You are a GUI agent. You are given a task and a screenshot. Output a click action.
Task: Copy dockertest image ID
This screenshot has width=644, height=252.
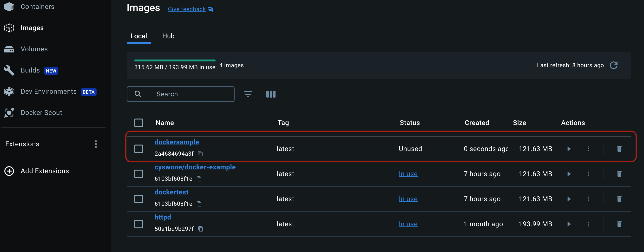(x=199, y=204)
